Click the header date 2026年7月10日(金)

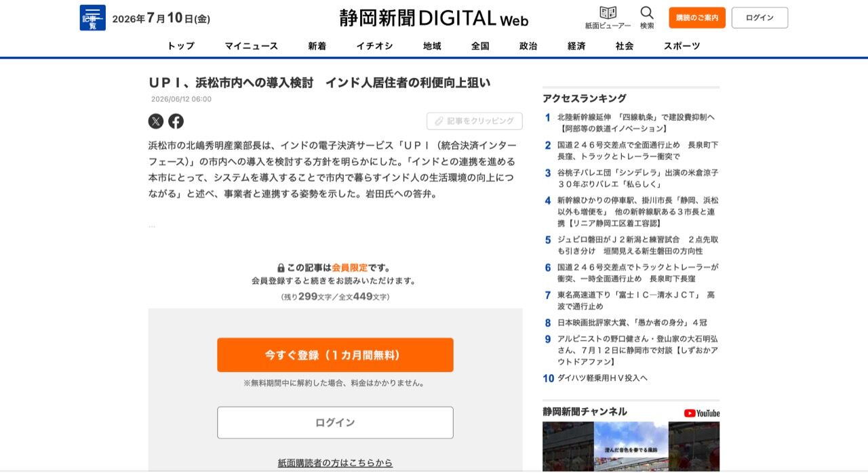(x=161, y=18)
